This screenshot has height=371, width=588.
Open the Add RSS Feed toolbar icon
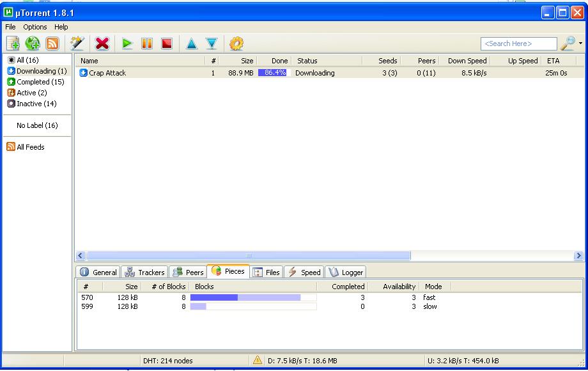coord(52,43)
